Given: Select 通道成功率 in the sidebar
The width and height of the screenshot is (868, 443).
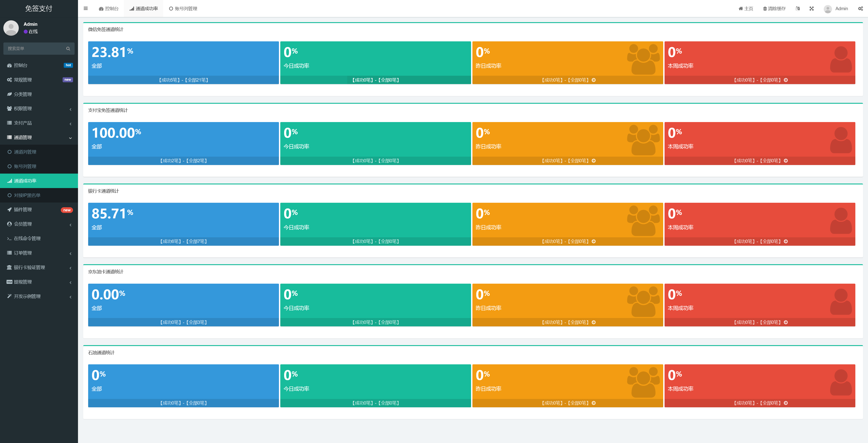Looking at the screenshot, I should point(39,181).
